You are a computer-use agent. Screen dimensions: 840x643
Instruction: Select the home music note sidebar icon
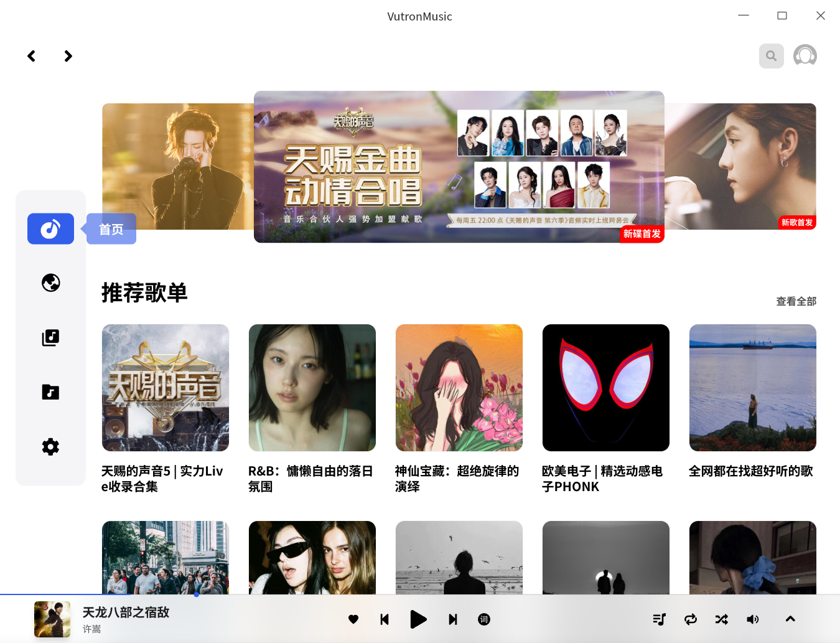point(50,229)
